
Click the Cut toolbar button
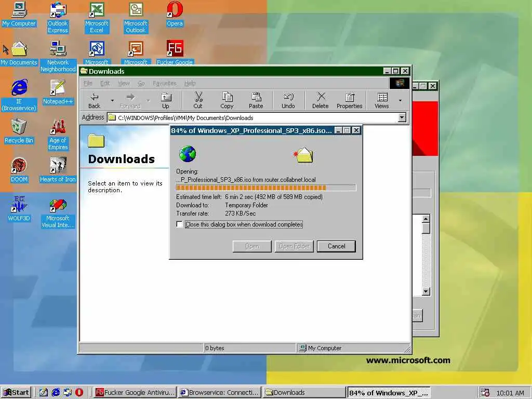[x=198, y=100]
